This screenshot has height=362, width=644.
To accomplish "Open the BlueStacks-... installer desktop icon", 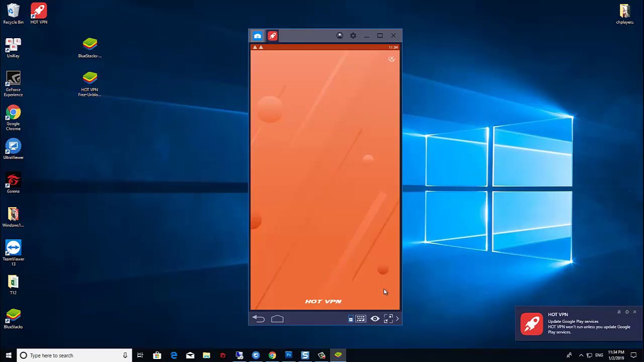I will (90, 48).
